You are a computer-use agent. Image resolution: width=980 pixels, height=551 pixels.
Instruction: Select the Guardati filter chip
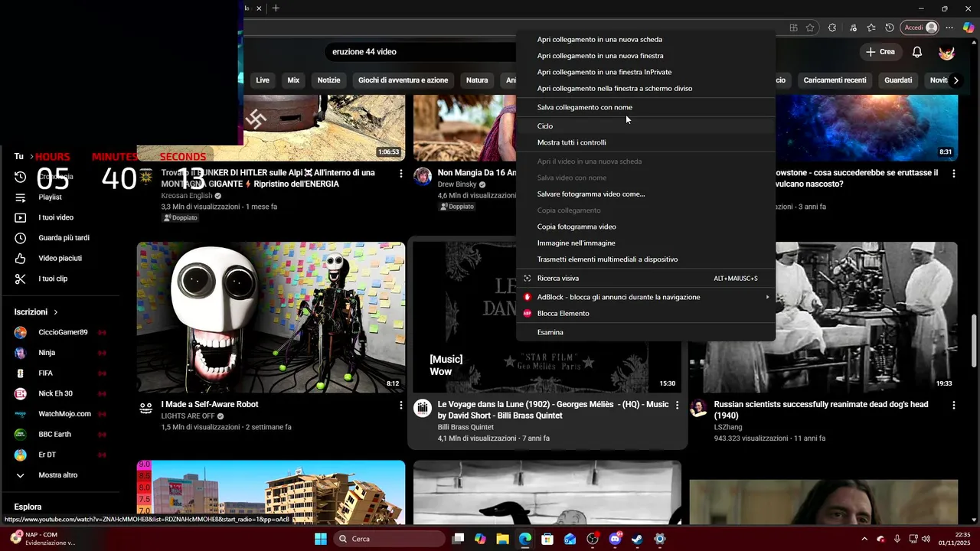[x=898, y=80]
